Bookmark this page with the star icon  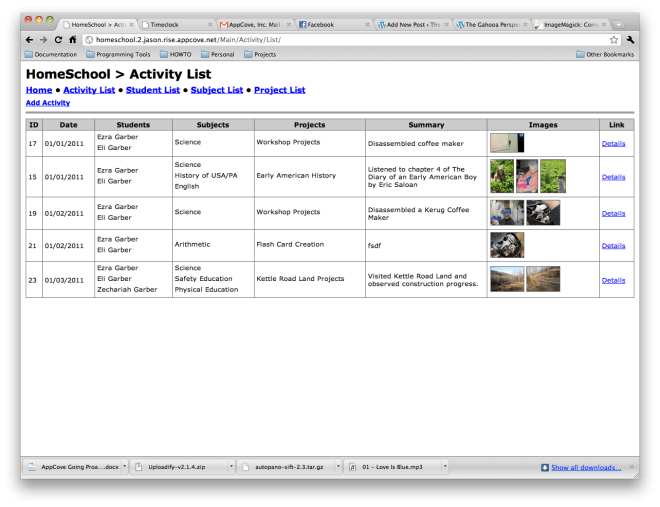(x=614, y=39)
